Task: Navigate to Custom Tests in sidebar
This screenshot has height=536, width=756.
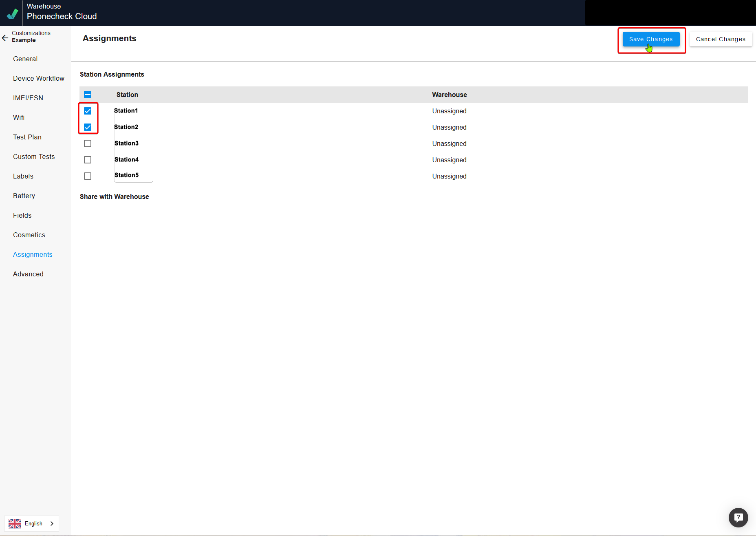Action: click(34, 157)
